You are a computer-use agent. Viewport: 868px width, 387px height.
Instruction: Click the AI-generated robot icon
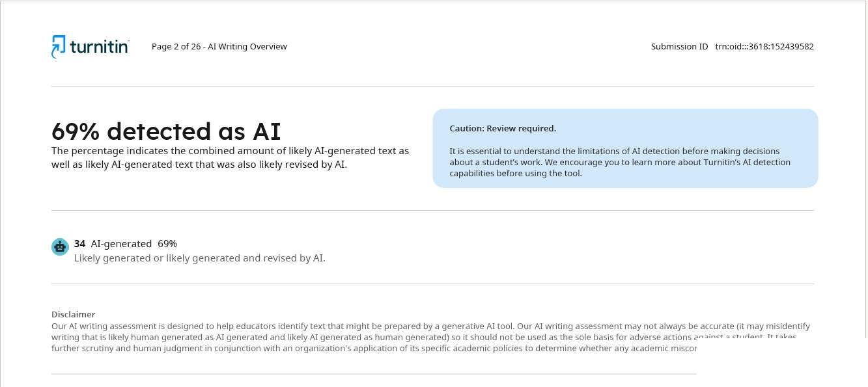coord(60,247)
